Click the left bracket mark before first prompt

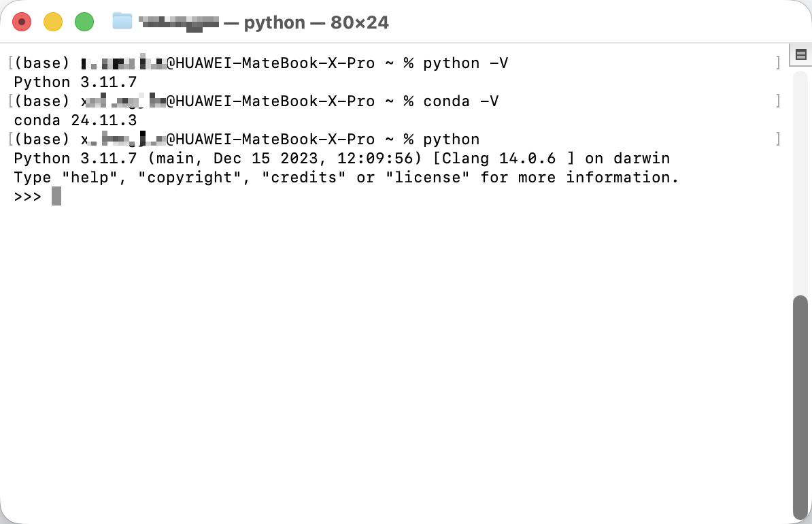click(x=10, y=63)
